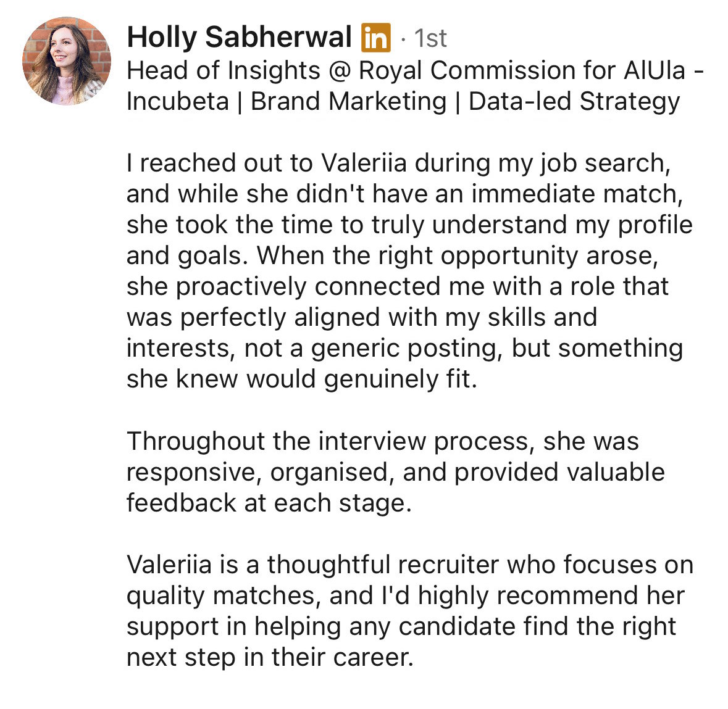Click the 1st degree connection indicator

[x=430, y=38]
